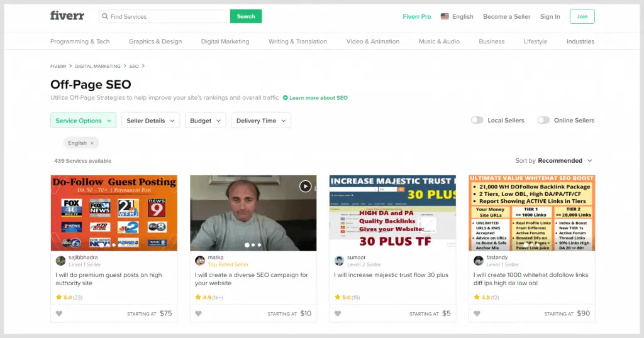Toggle the Online Sellers switch

click(x=543, y=120)
